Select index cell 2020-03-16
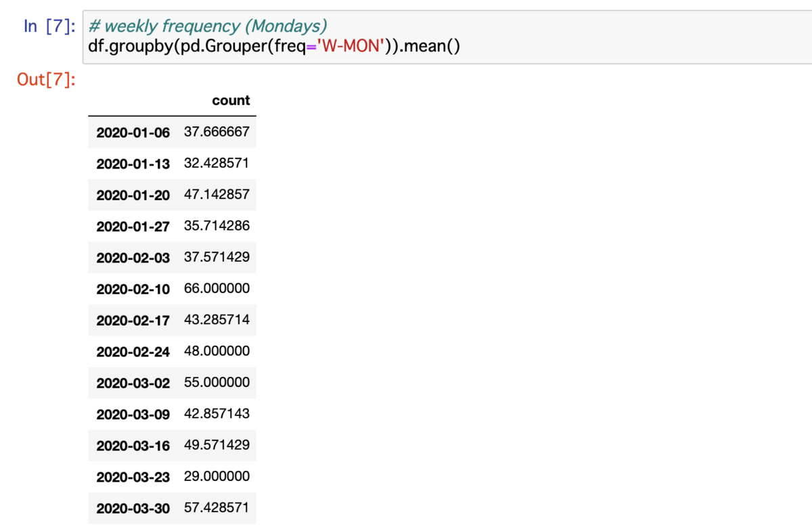 click(x=133, y=445)
